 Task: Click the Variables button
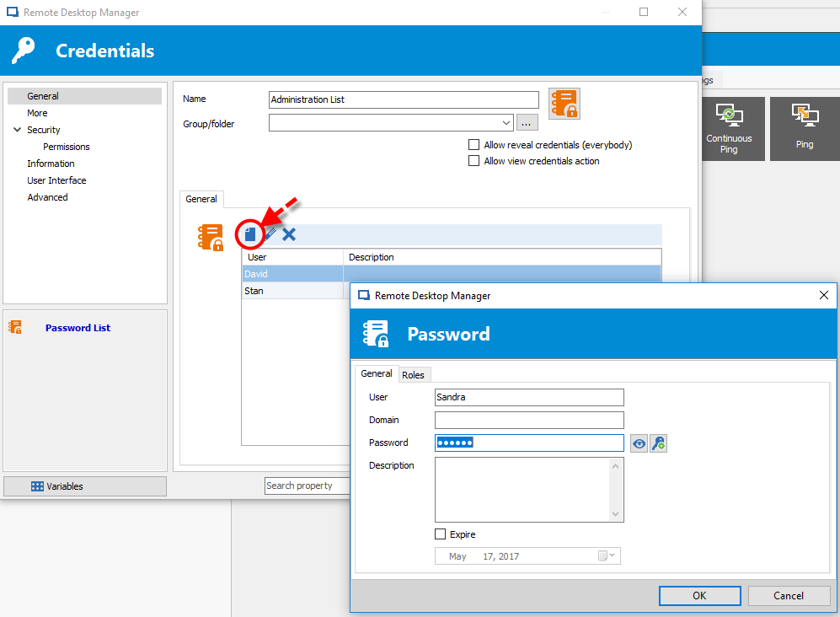tap(84, 486)
